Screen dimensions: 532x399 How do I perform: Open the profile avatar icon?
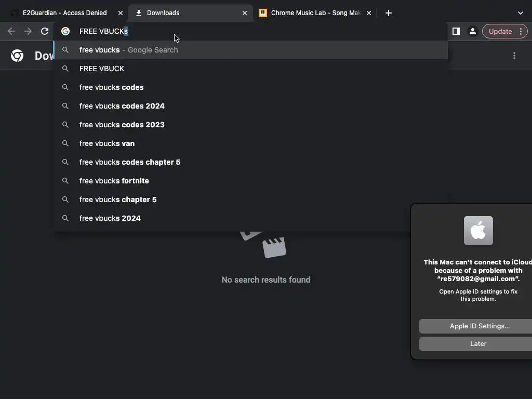tap(472, 31)
